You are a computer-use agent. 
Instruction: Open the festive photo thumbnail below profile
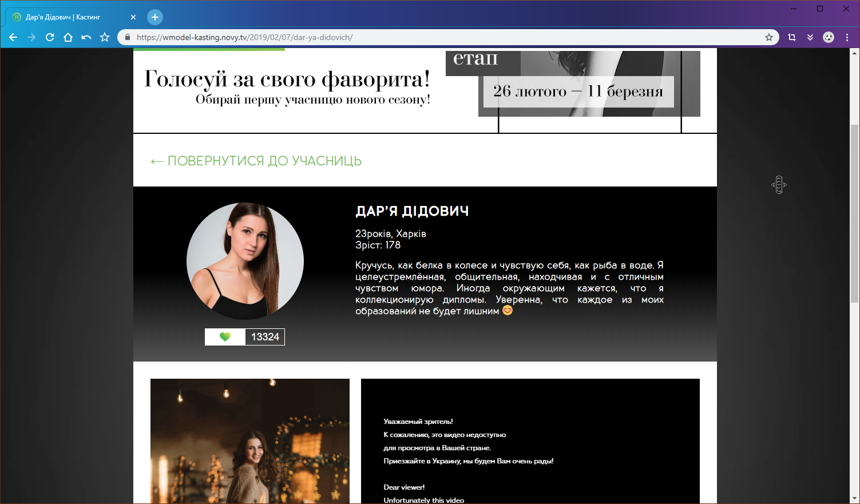pyautogui.click(x=250, y=441)
